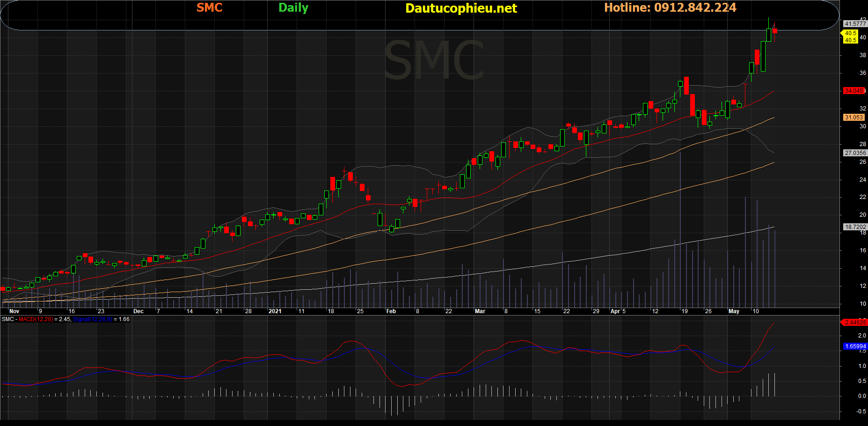The height and width of the screenshot is (426, 868).
Task: Click the Mar date label on time axis
Action: [x=480, y=311]
